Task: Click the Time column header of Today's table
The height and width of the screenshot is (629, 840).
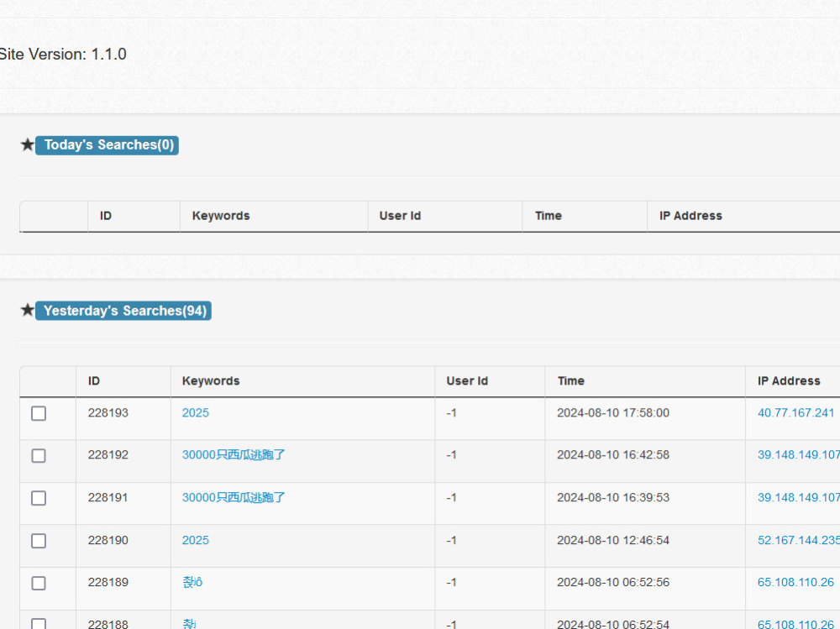Action: click(548, 215)
